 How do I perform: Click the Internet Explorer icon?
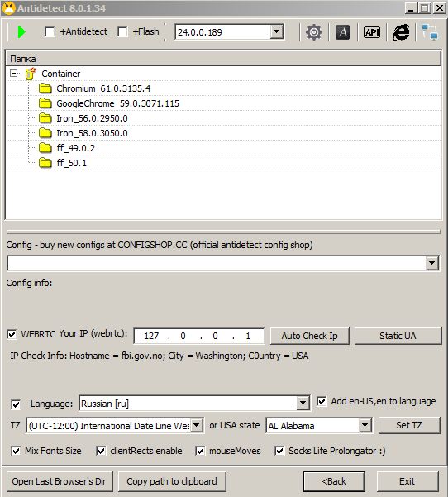tap(401, 32)
